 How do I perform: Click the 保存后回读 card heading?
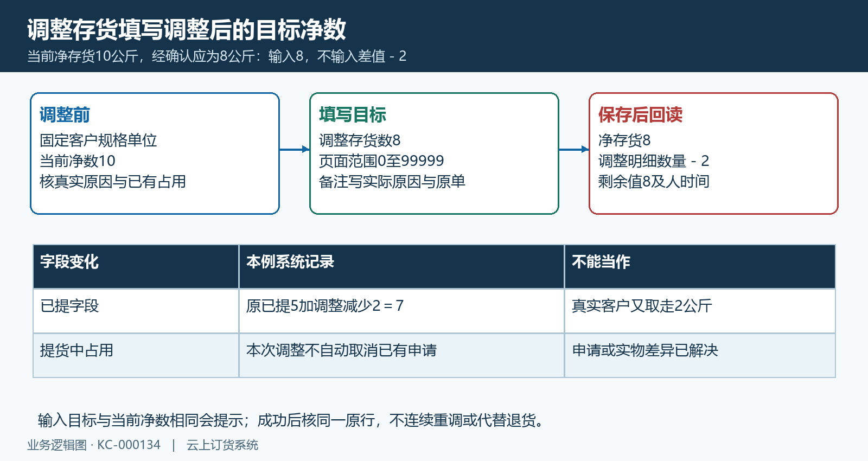click(640, 114)
